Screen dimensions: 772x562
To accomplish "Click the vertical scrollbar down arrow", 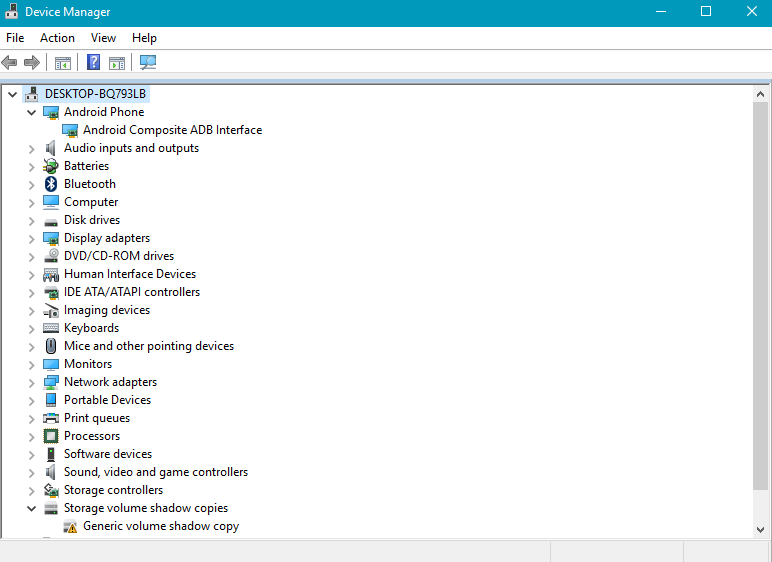I will pos(762,529).
